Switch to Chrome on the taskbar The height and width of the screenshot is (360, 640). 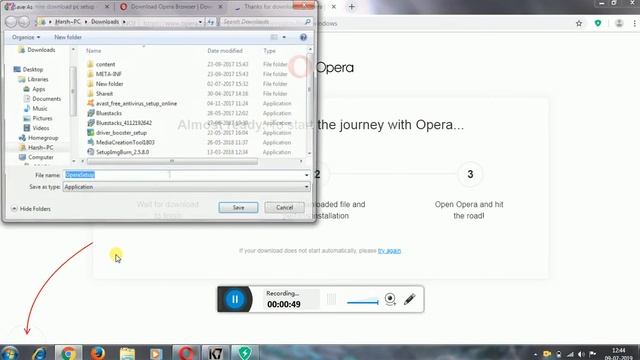69,353
